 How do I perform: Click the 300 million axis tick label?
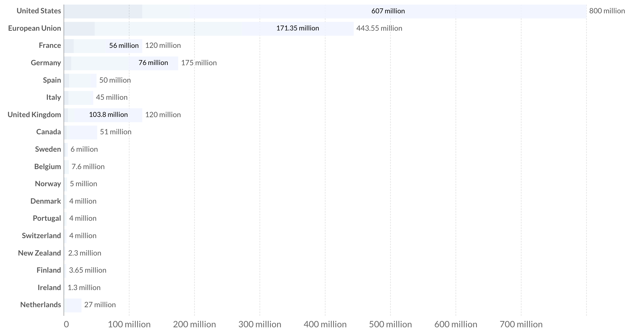tap(260, 324)
